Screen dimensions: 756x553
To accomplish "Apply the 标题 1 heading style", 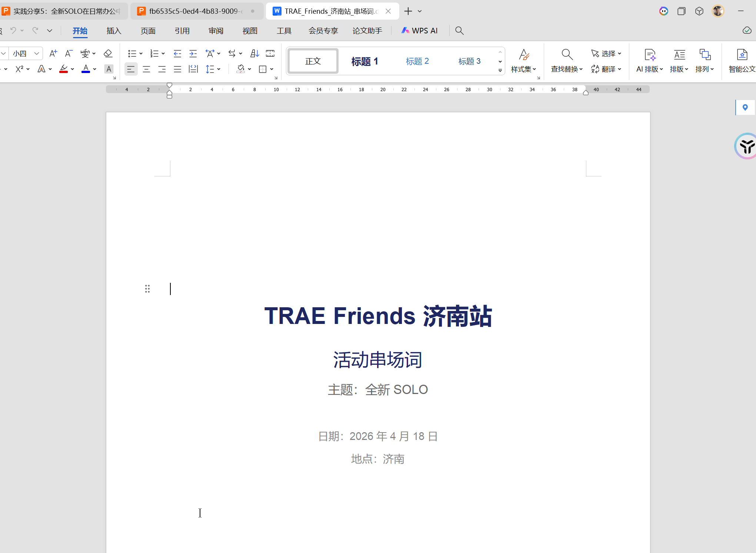I will point(364,61).
